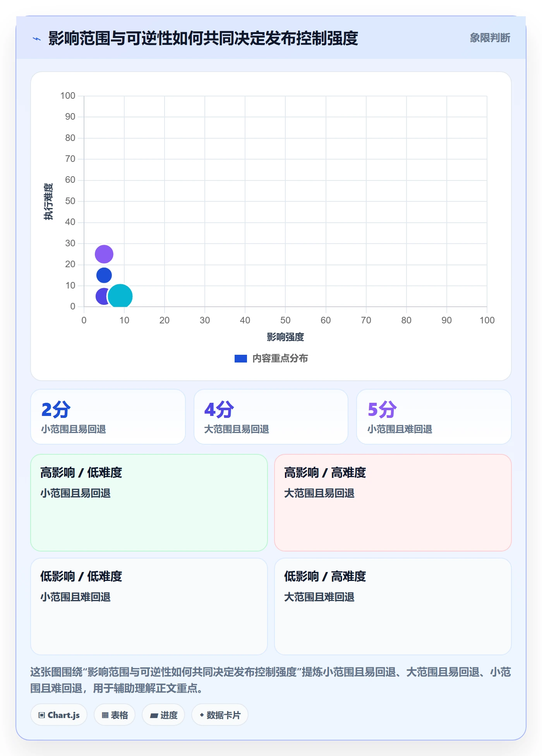Click the bar icon in the 进度 chip
This screenshot has height=756, width=542.
(x=154, y=716)
